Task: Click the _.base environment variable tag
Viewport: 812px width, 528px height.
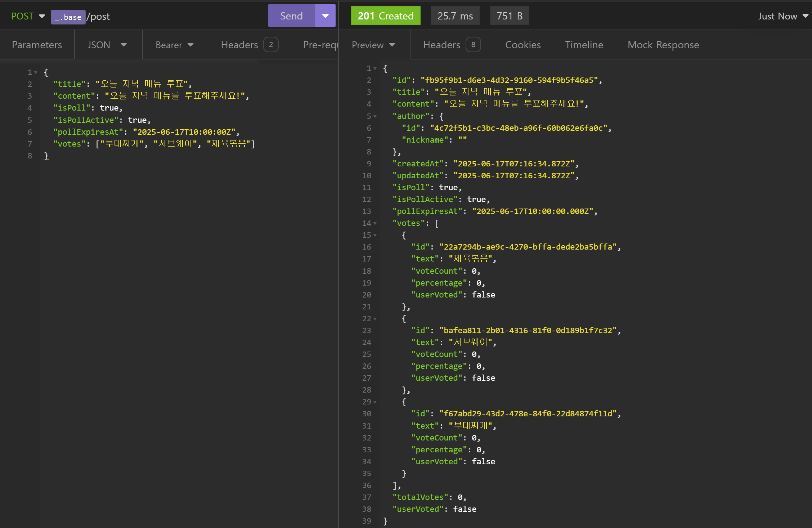Action: (68, 17)
